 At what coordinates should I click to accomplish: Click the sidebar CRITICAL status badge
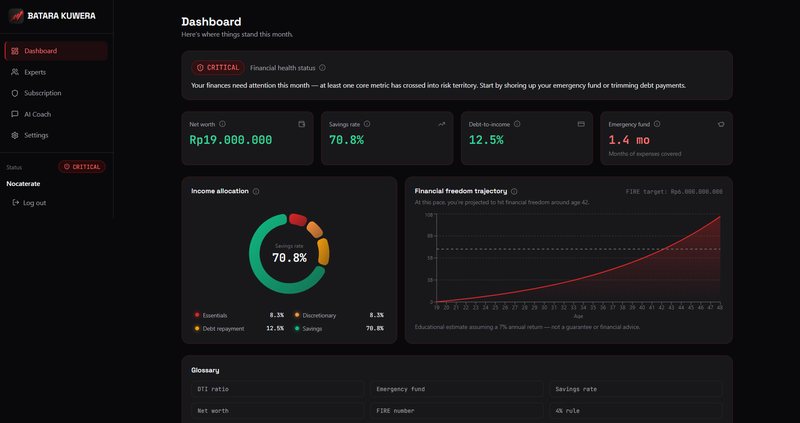(82, 167)
